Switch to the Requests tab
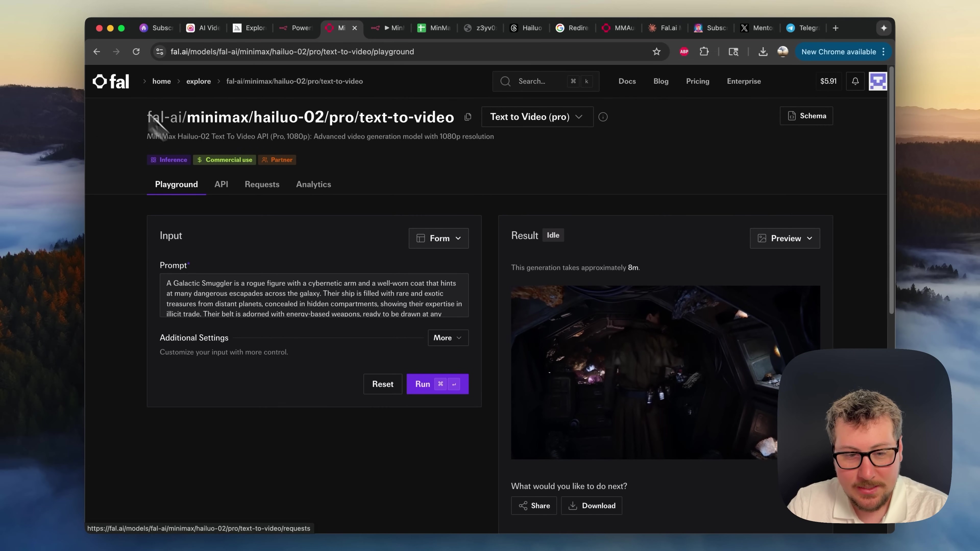Image resolution: width=980 pixels, height=551 pixels. tap(262, 184)
